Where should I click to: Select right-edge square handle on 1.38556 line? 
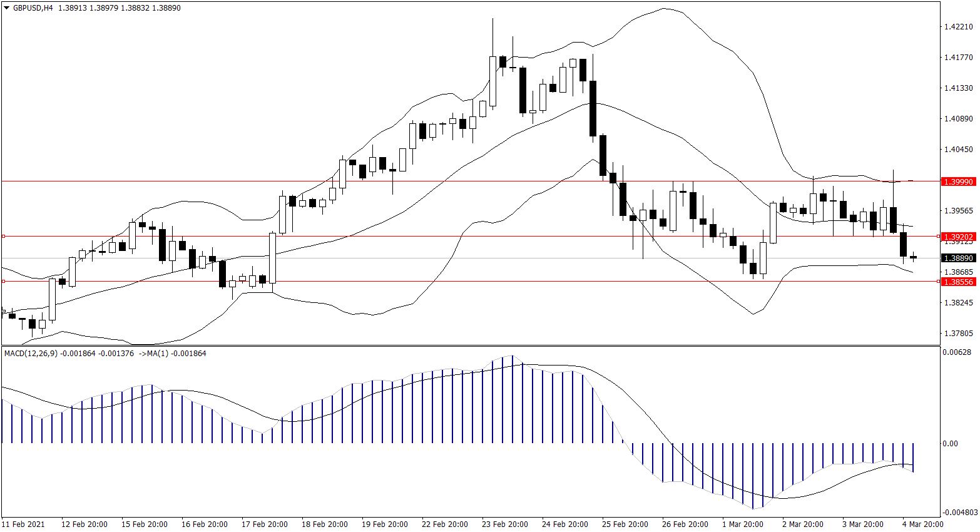point(938,282)
